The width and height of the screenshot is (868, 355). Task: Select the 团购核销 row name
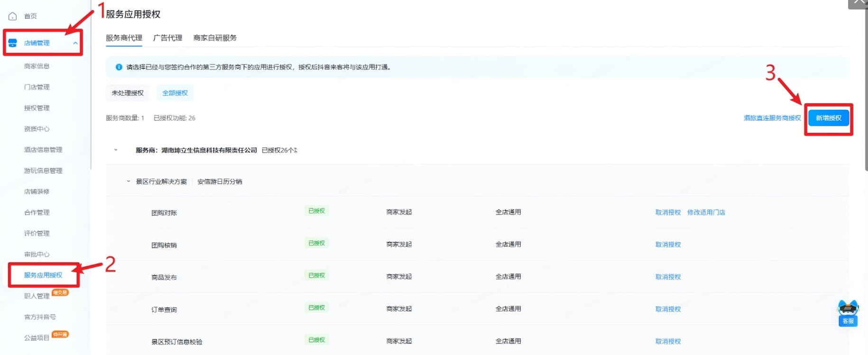(x=164, y=245)
